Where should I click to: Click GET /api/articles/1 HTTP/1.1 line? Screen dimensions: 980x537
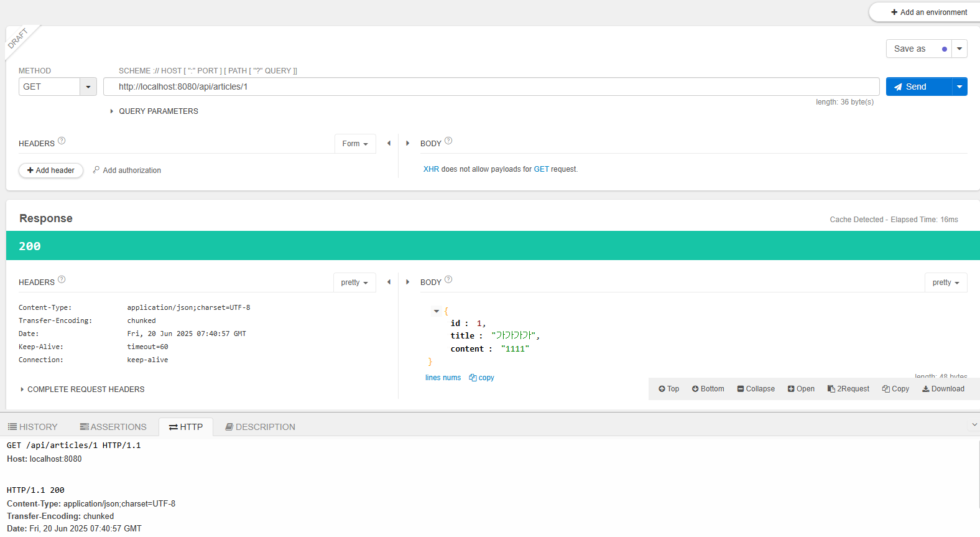click(x=74, y=446)
